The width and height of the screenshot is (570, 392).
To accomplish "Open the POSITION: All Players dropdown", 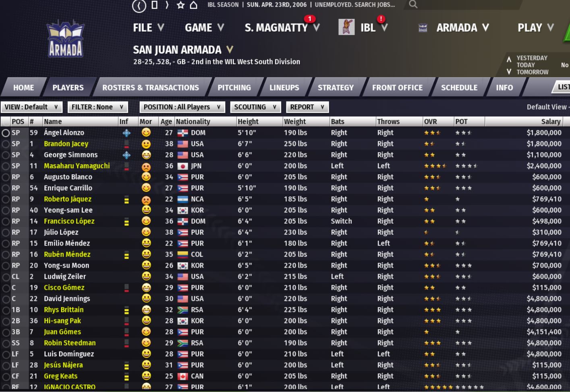I will (x=182, y=107).
